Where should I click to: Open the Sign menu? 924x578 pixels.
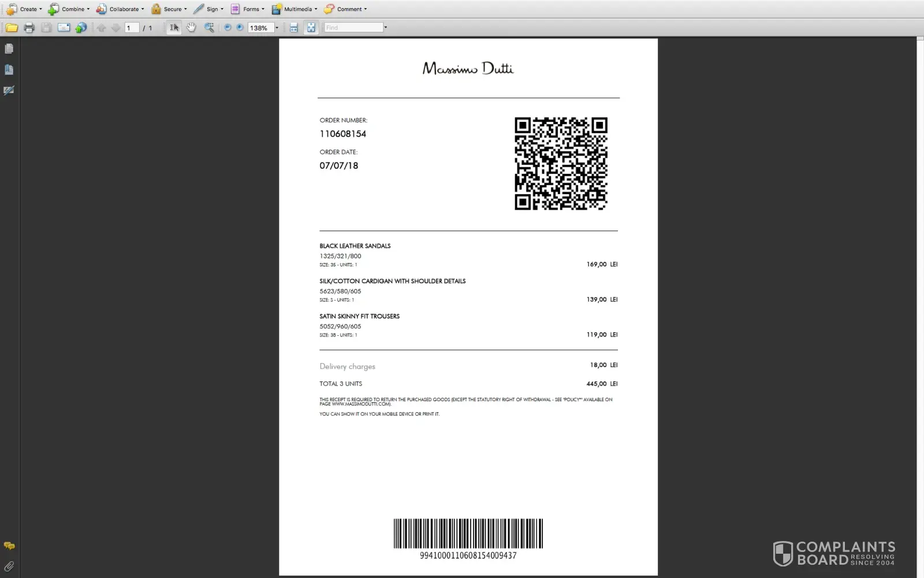coord(208,9)
